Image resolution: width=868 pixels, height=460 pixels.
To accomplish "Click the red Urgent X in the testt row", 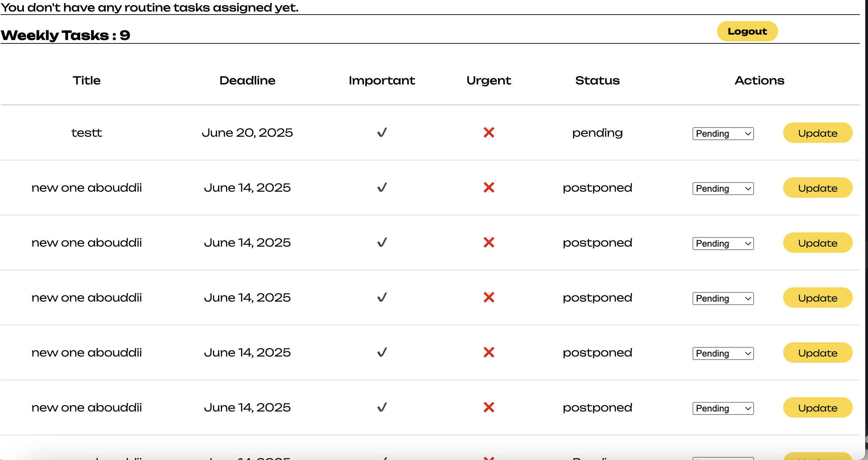I will tap(489, 132).
